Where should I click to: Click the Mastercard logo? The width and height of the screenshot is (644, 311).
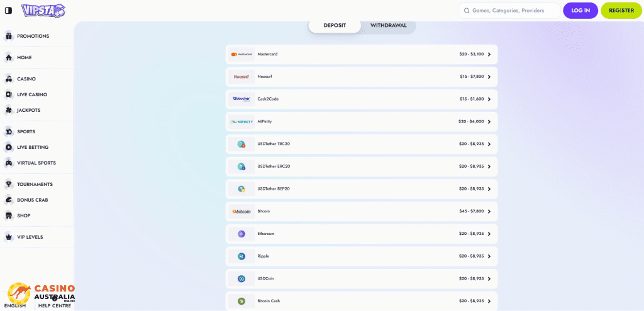click(241, 54)
